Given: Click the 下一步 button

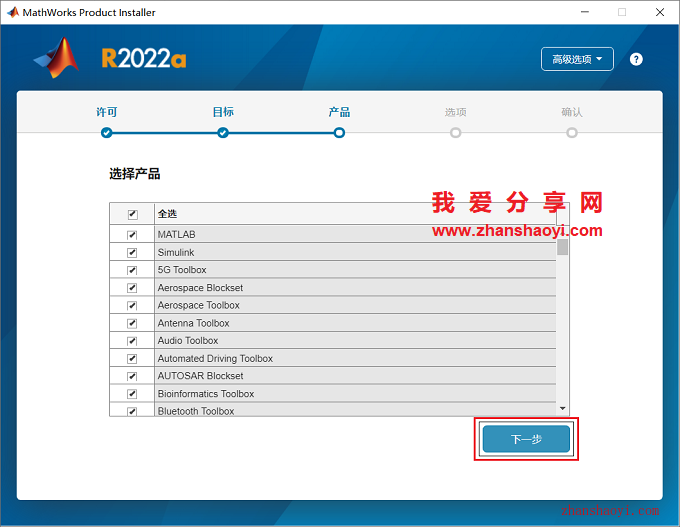Looking at the screenshot, I should (526, 439).
